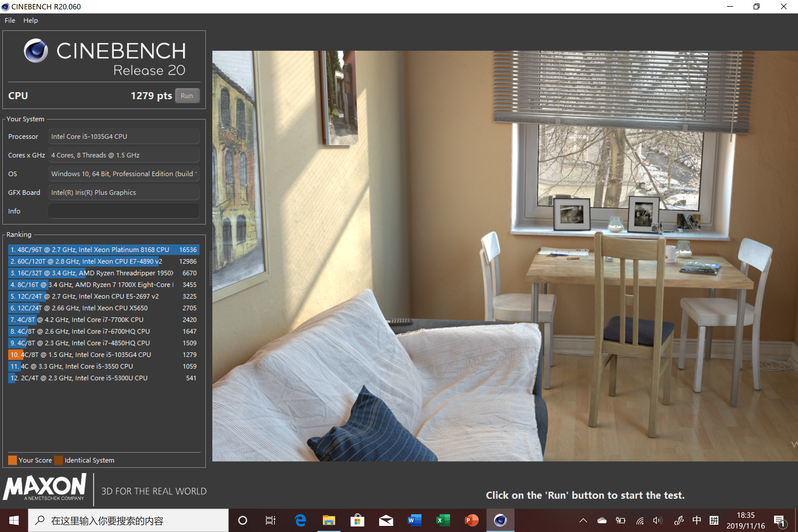The image size is (798, 532).
Task: Click the Cinebench taskbar icon
Action: 501,520
